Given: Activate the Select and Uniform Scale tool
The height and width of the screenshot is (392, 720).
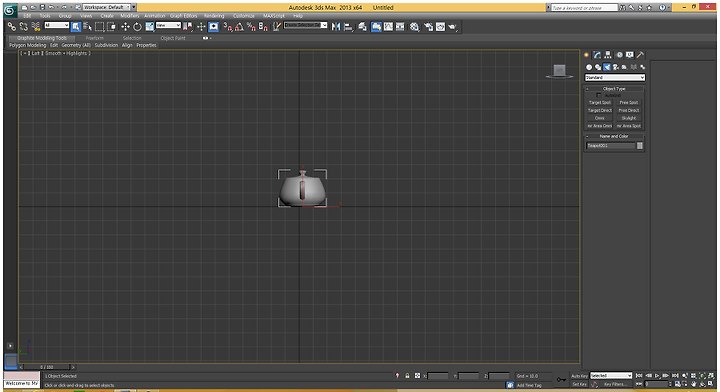Looking at the screenshot, I should 150,27.
